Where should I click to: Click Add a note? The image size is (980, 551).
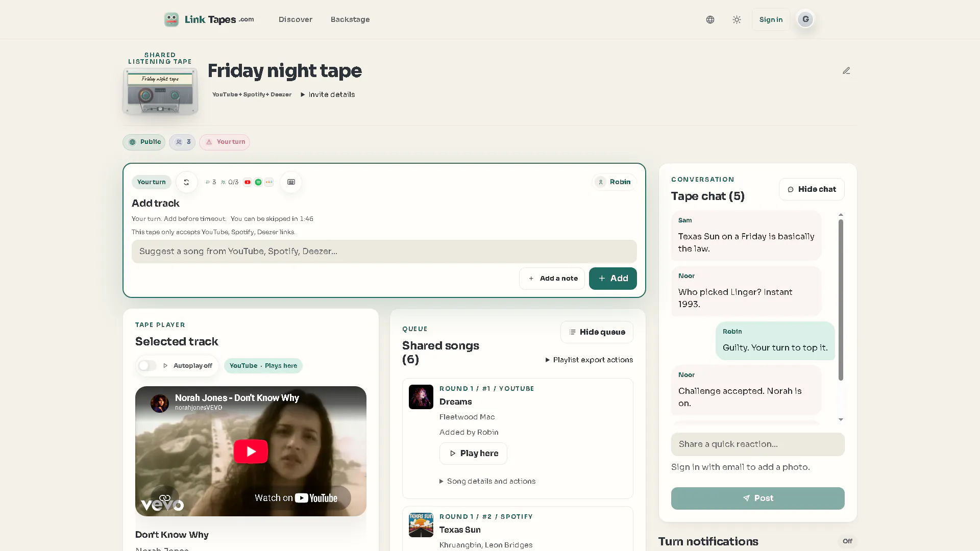(x=552, y=279)
